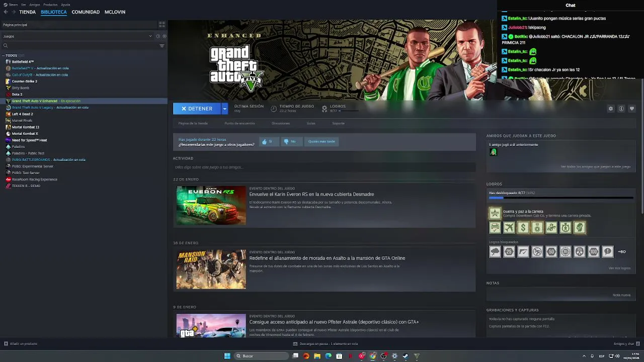Viewport: 644px width, 362px height.
Task: Open game settings gear icon
Action: click(611, 109)
